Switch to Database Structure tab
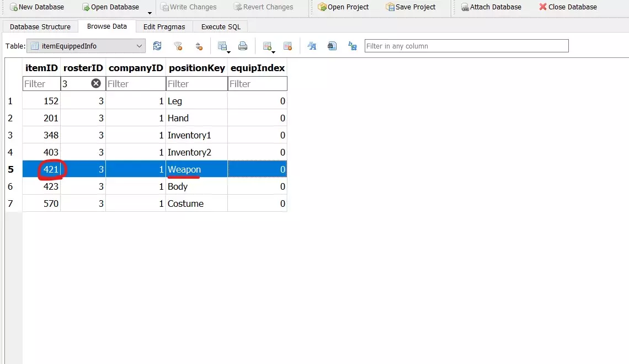The width and height of the screenshot is (629, 364). [40, 26]
